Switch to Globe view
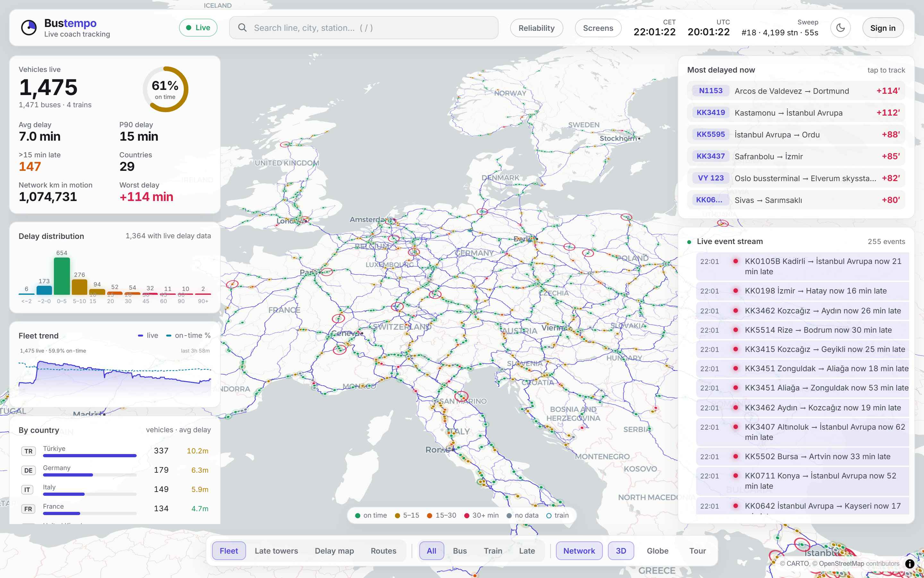The width and height of the screenshot is (924, 578). [x=657, y=550]
